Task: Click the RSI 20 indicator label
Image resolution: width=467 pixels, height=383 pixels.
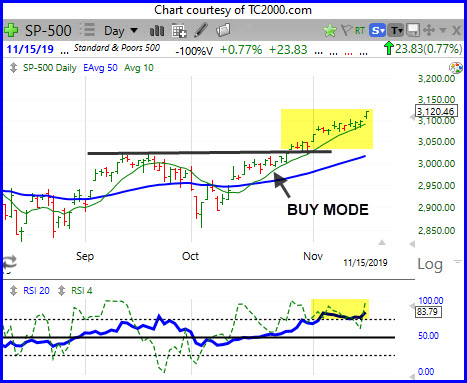Action: click(36, 291)
